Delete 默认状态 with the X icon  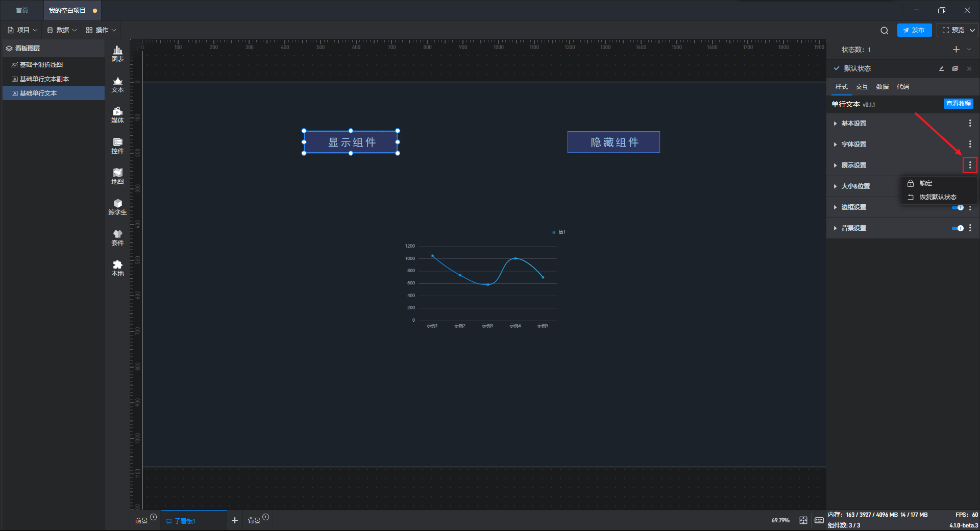click(x=969, y=68)
